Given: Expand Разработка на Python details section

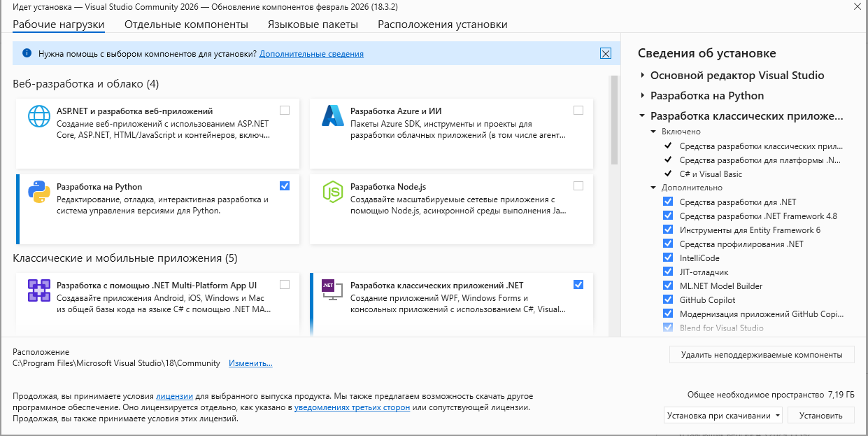Looking at the screenshot, I should point(642,95).
